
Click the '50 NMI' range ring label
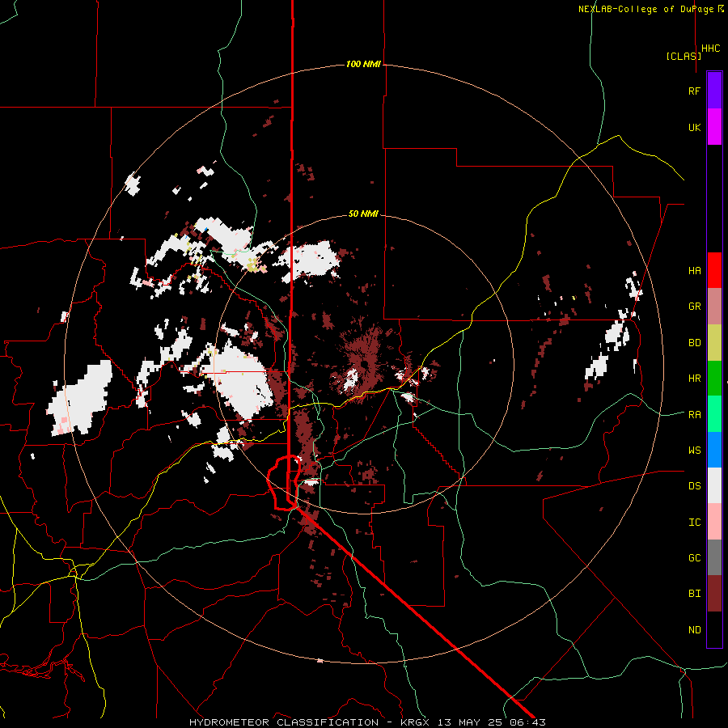363,214
